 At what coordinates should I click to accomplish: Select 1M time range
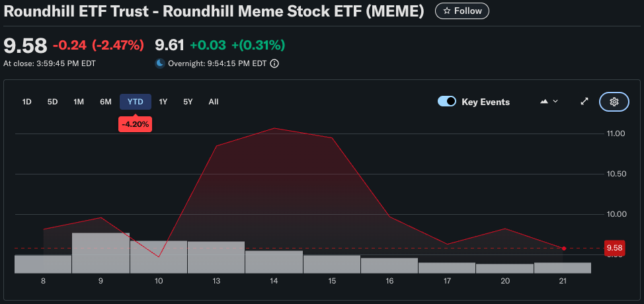tap(79, 102)
